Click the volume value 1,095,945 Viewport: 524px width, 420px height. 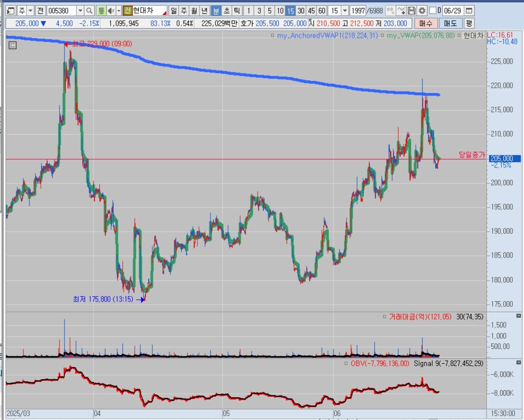[x=124, y=23]
